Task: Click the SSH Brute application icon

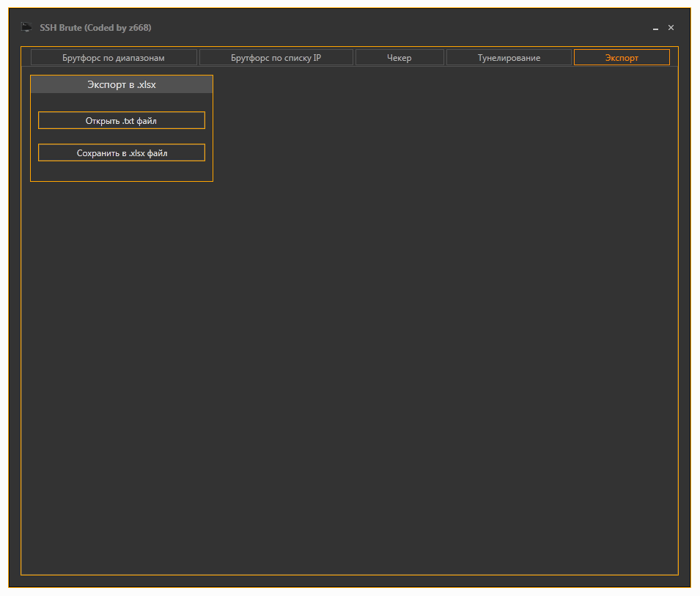Action: click(26, 28)
